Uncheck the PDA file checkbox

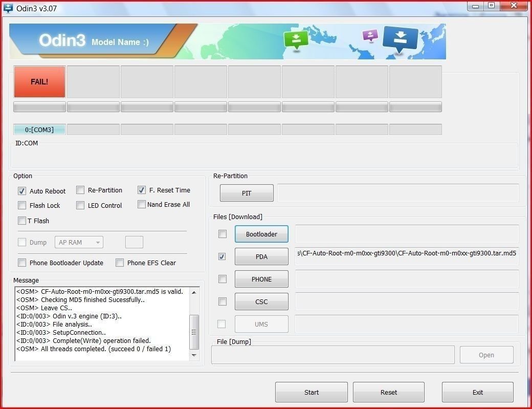(x=222, y=256)
